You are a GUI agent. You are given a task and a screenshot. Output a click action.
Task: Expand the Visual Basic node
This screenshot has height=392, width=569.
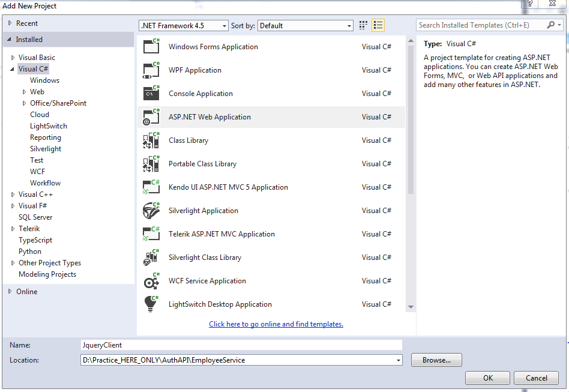[x=13, y=58]
